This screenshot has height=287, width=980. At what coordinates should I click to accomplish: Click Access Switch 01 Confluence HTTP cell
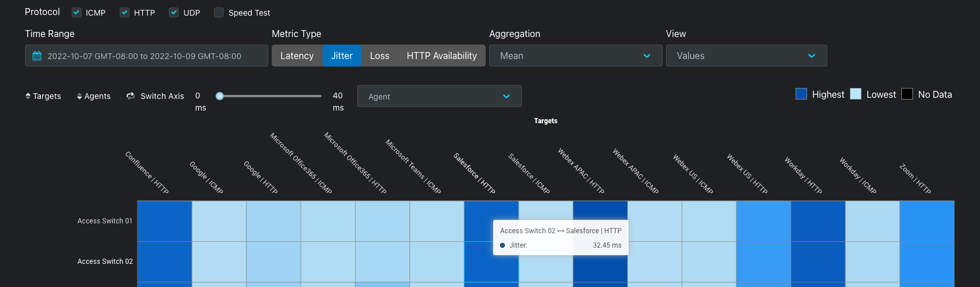[x=165, y=221]
